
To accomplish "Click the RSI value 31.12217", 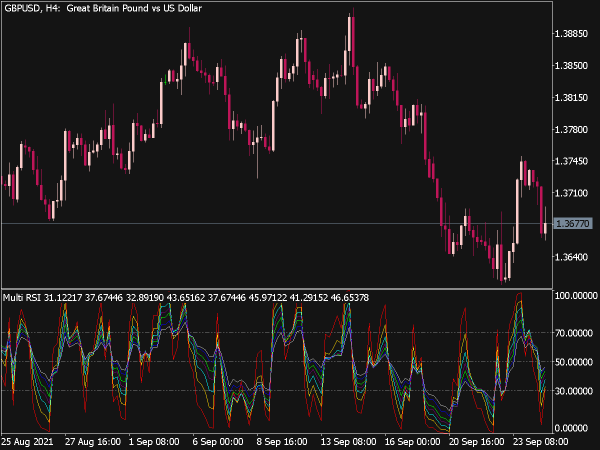I will (63, 297).
